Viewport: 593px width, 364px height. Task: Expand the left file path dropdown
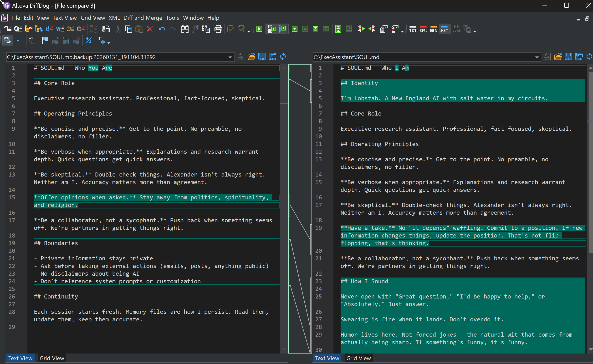pos(230,57)
